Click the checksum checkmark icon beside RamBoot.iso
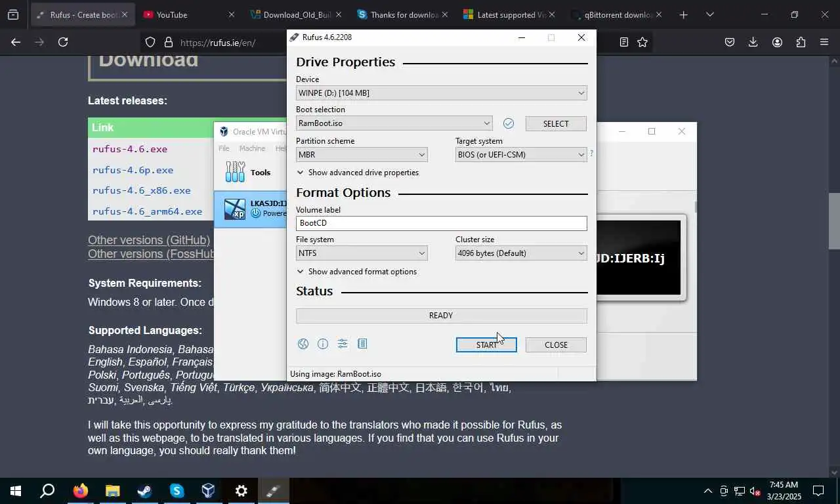The image size is (840, 504). (508, 123)
